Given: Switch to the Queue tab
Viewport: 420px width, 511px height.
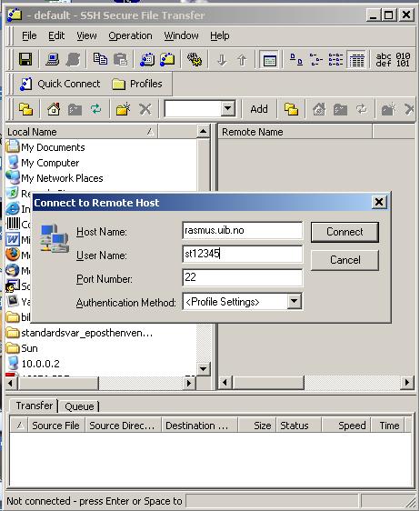Looking at the screenshot, I should [79, 406].
